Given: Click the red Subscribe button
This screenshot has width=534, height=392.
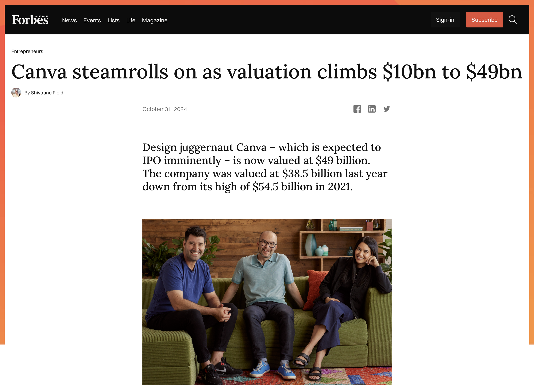Looking at the screenshot, I should [x=484, y=20].
